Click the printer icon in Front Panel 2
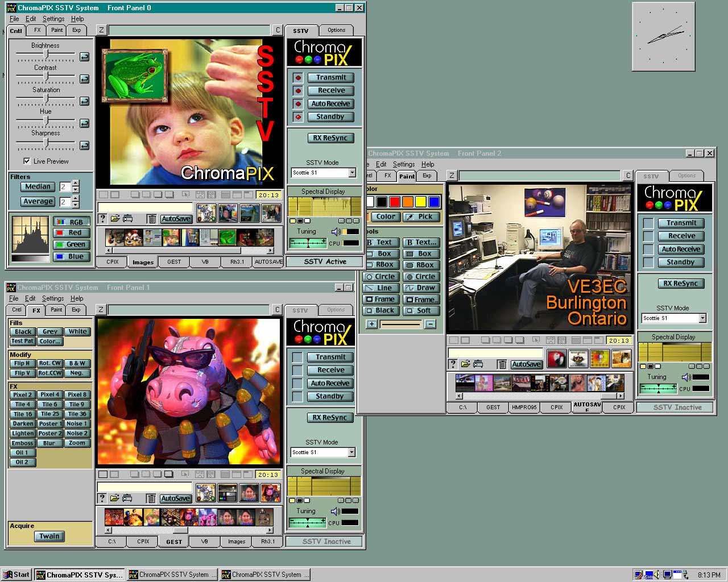Screen dimensions: 728x582 coord(478,364)
